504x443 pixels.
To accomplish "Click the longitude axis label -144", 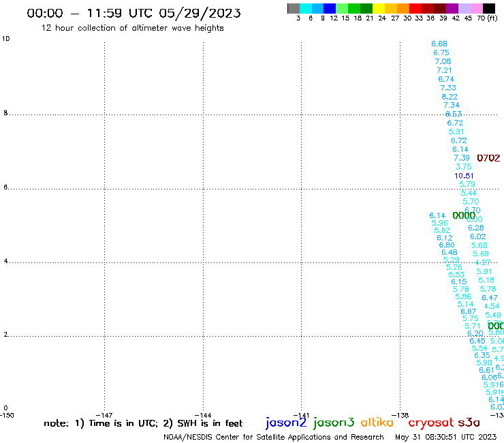I will (x=203, y=415).
